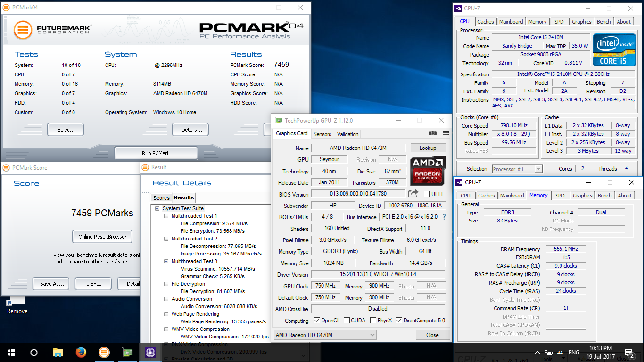The image size is (644, 362).
Task: Click the Bus Interface question mark icon
Action: tap(444, 217)
